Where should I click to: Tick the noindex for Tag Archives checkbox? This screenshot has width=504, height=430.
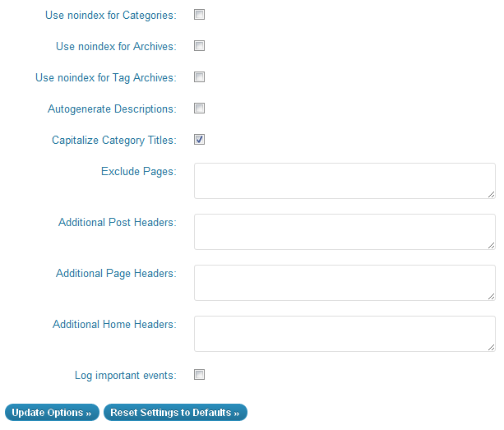pyautogui.click(x=199, y=77)
